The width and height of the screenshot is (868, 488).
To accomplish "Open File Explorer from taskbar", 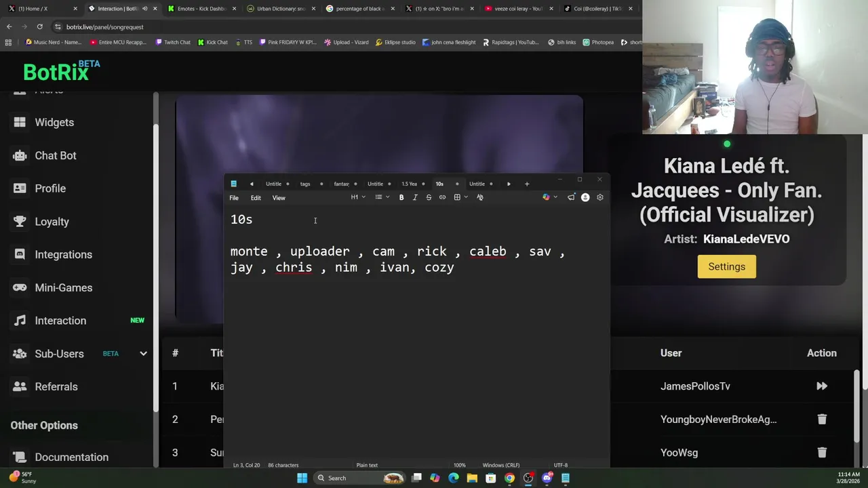I will [x=472, y=478].
